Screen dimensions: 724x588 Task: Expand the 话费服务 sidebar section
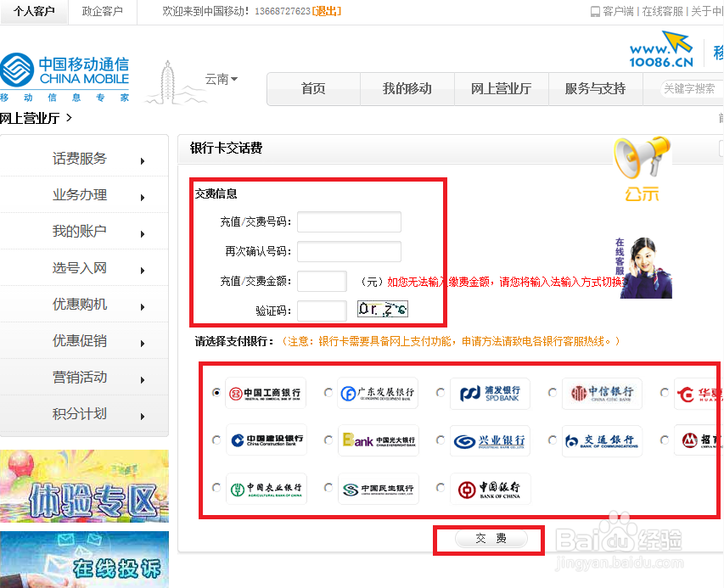point(81,157)
